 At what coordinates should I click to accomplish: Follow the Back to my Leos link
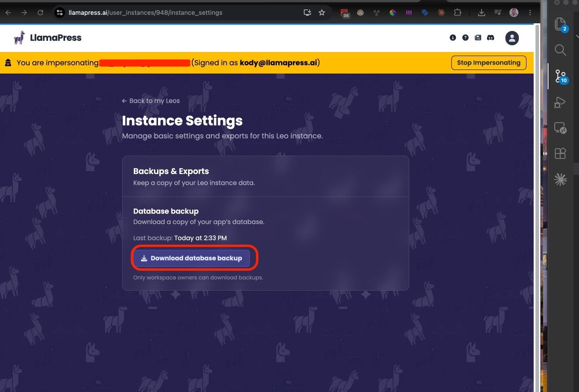click(151, 101)
